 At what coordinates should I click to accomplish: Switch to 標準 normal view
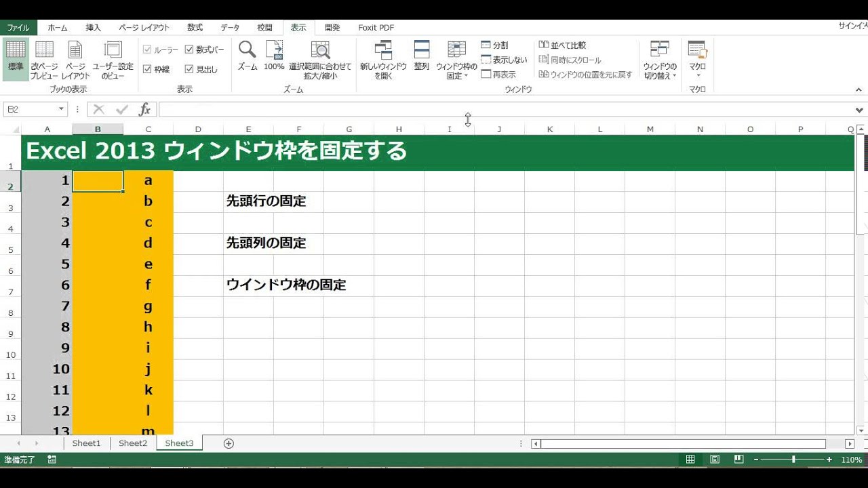[15, 58]
